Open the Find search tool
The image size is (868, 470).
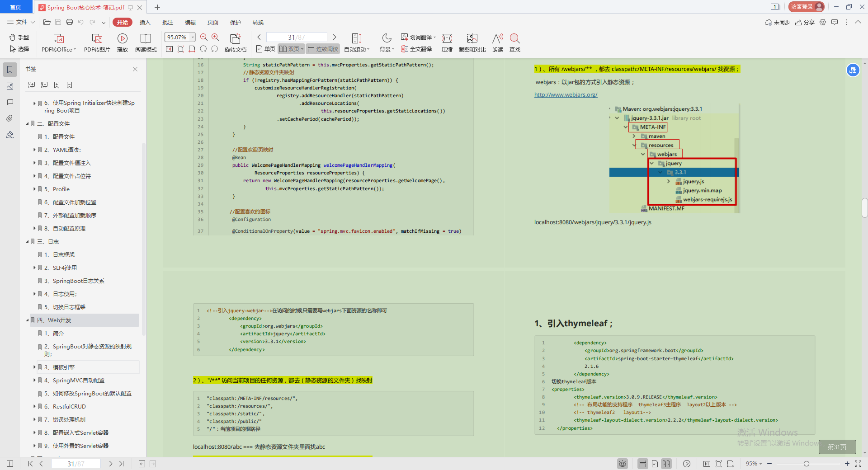(x=515, y=43)
